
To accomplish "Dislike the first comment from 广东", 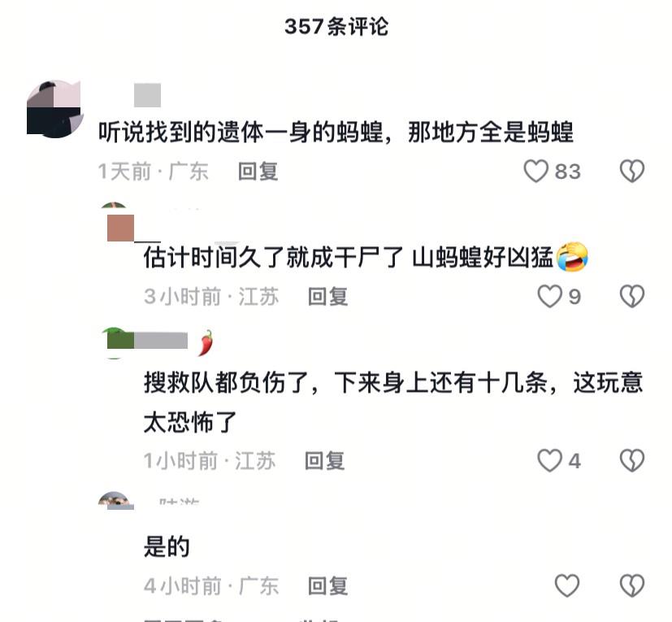I will coord(632,172).
